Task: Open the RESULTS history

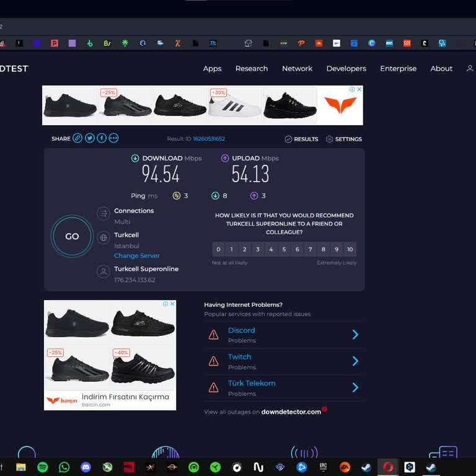Action: [x=301, y=139]
